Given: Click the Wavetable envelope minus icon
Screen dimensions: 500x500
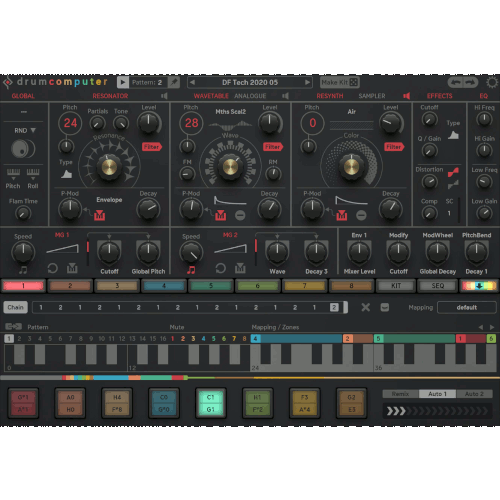Looking at the screenshot, I should pyautogui.click(x=240, y=215).
